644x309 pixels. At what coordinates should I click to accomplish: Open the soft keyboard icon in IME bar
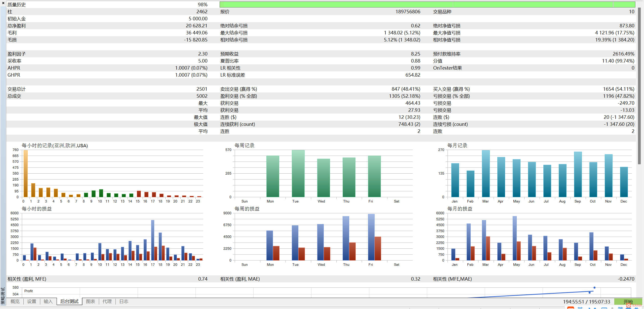604,308
